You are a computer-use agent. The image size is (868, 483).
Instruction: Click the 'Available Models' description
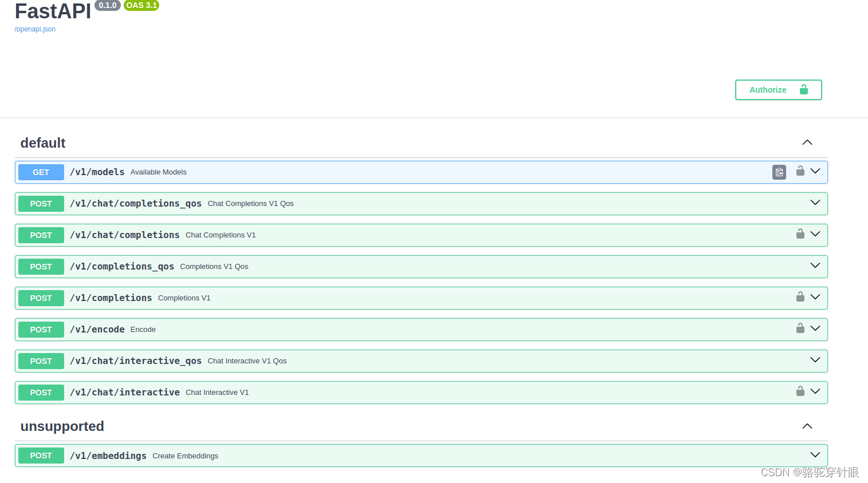159,172
